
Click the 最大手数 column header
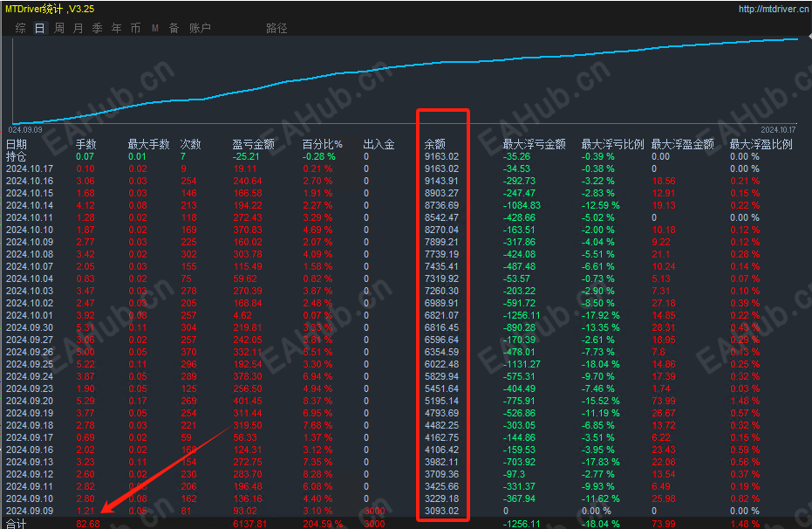148,144
